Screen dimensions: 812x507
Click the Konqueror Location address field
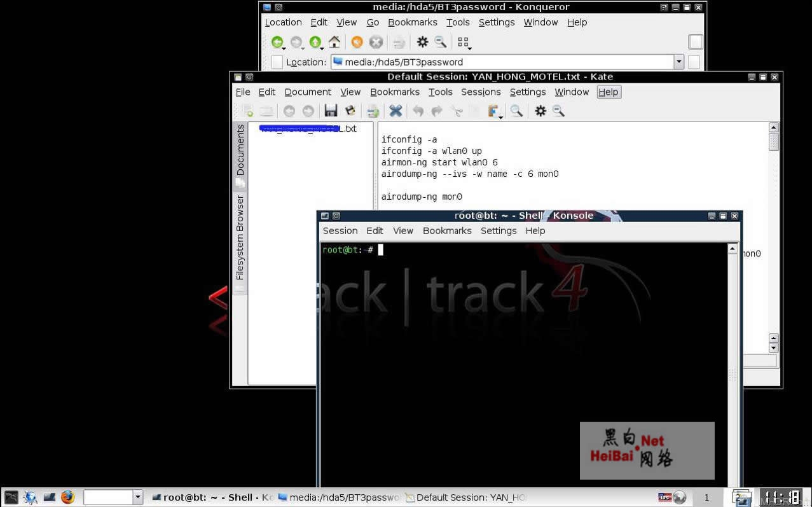(x=502, y=62)
